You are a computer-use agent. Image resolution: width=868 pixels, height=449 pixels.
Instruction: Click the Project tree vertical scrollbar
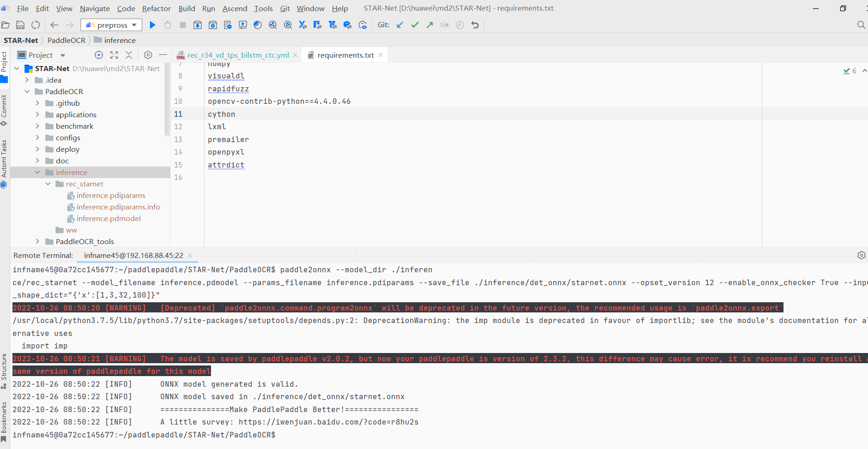click(x=167, y=99)
